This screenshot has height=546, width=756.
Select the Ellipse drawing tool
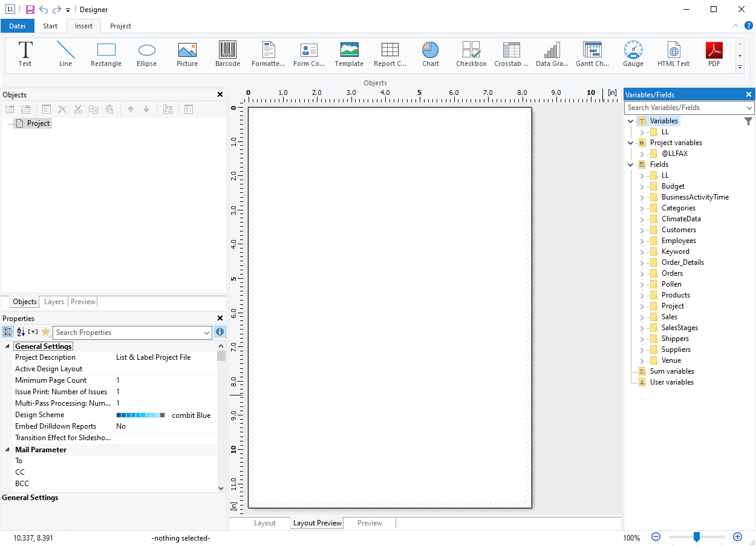coord(146,54)
